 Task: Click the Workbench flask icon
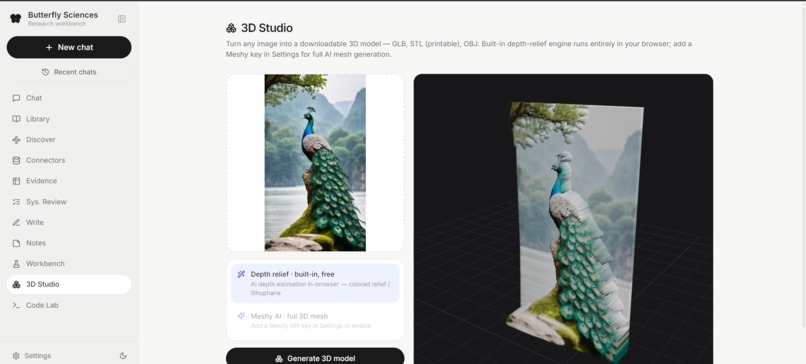click(16, 264)
